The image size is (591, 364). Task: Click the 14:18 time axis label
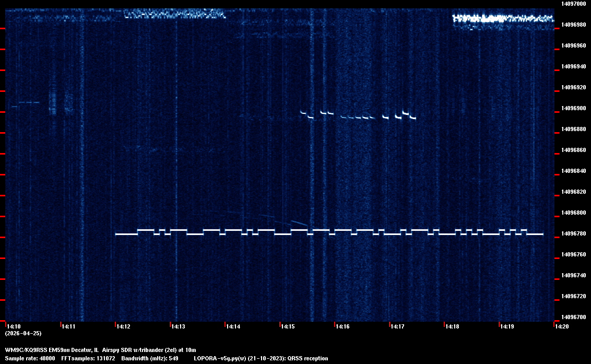point(452,326)
